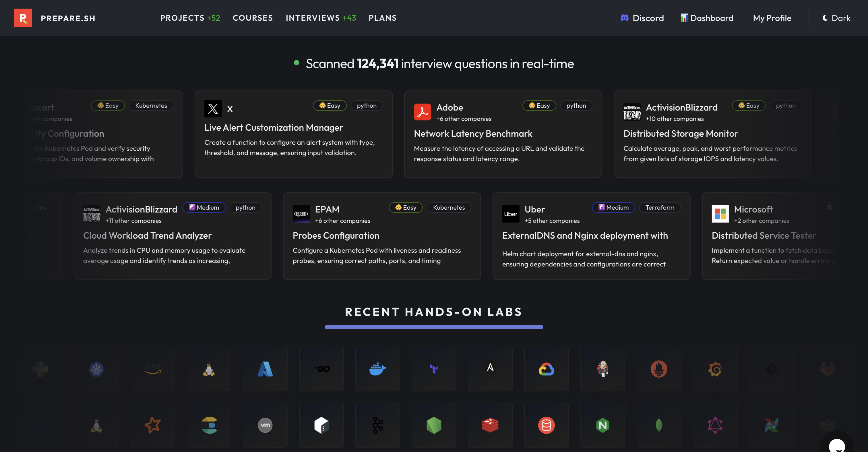868x452 pixels.
Task: Open the AWS lab icon
Action: tap(153, 369)
